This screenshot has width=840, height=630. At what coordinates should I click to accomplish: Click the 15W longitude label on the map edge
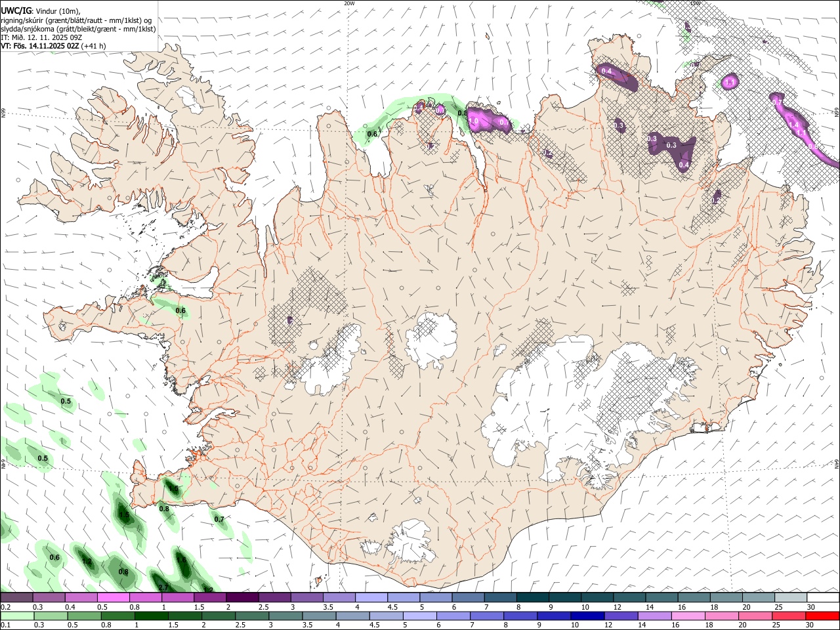[695, 3]
